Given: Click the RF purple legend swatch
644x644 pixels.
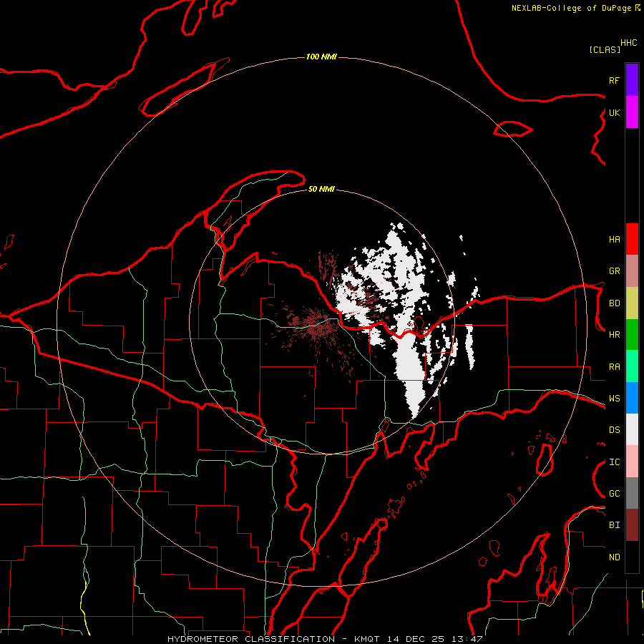Looking at the screenshot, I should [x=632, y=79].
